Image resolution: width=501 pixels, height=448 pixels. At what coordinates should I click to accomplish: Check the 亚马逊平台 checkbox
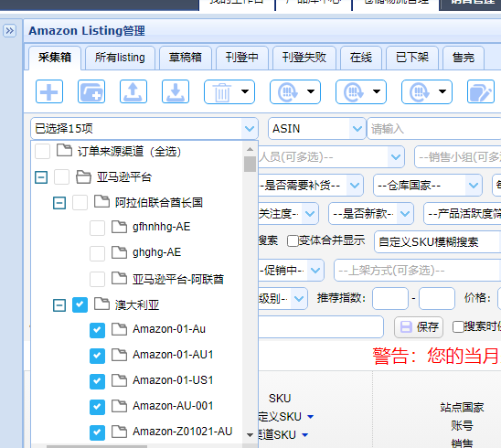(61, 177)
